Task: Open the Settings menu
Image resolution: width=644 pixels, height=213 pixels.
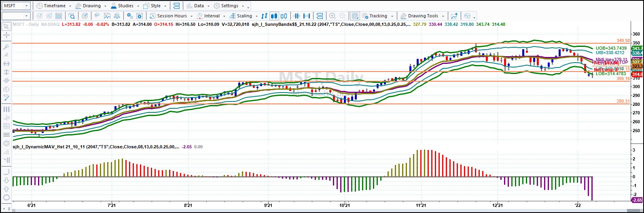Action: point(228,6)
